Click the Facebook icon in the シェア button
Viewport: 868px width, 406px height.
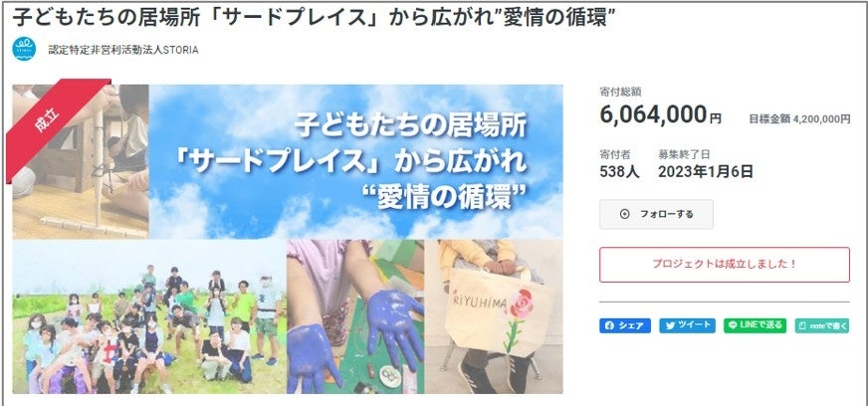(609, 325)
